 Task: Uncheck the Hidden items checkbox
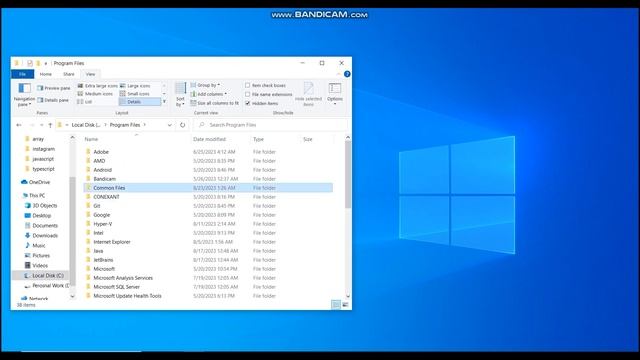[x=247, y=103]
